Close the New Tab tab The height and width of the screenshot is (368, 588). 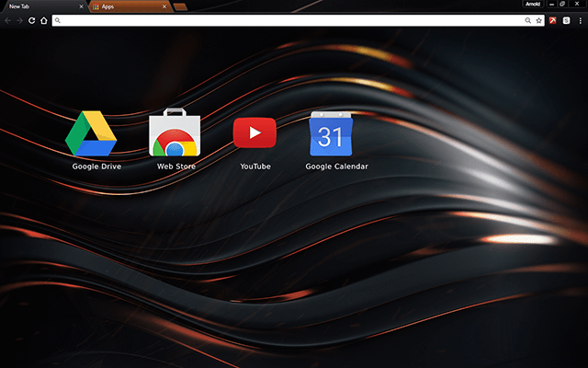coord(81,6)
